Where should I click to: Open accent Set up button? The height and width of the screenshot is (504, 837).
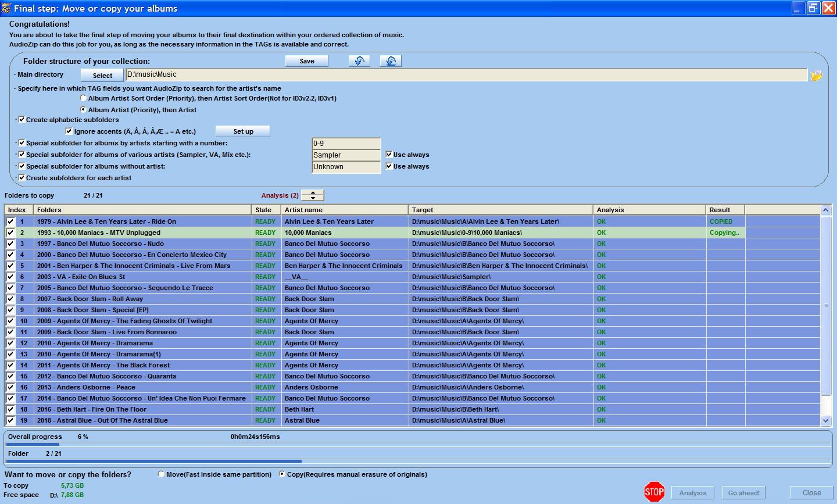coord(243,131)
